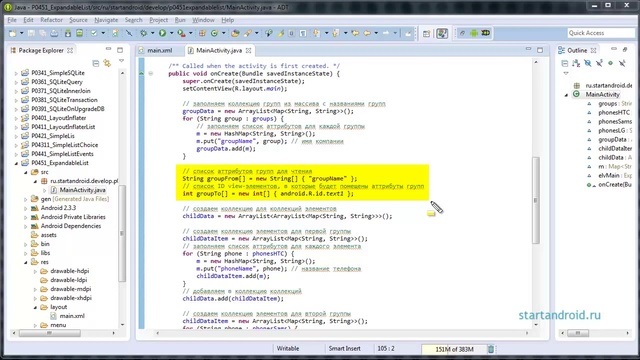Open the Source menu
The height and width of the screenshot is (360, 640).
click(78, 20)
